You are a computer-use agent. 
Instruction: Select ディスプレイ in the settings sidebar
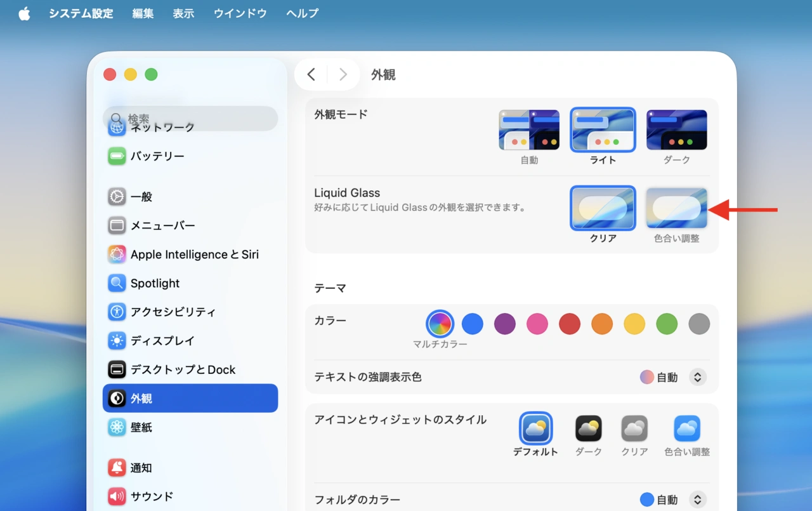163,341
